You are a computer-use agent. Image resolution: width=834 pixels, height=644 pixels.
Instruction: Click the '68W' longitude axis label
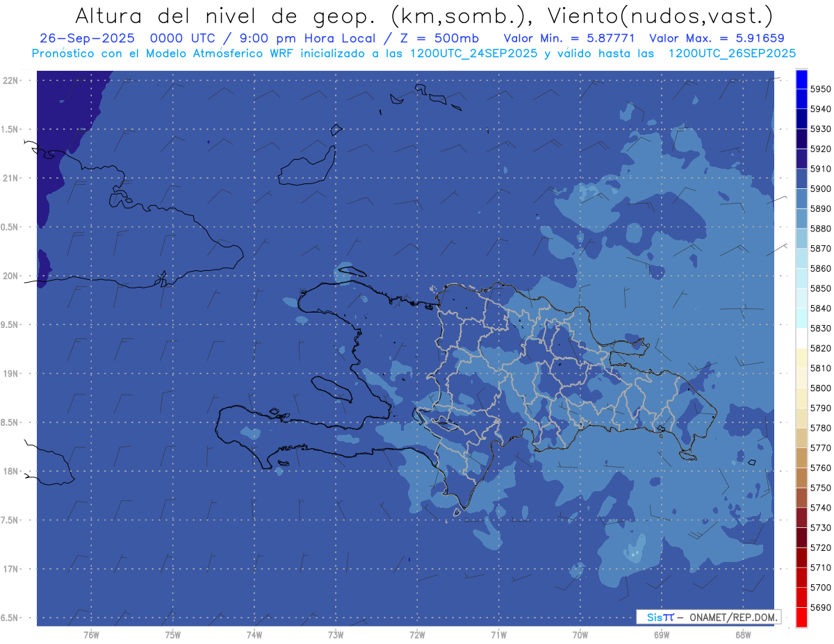tap(743, 634)
